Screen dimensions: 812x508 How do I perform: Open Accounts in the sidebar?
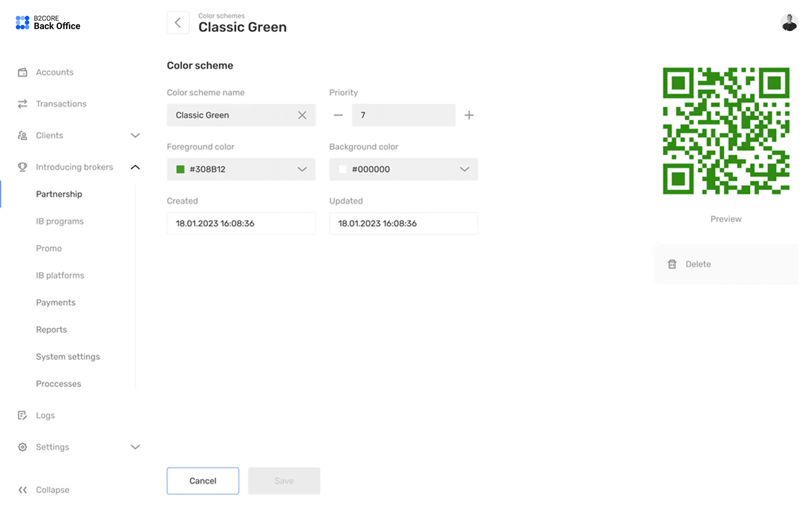pos(55,72)
